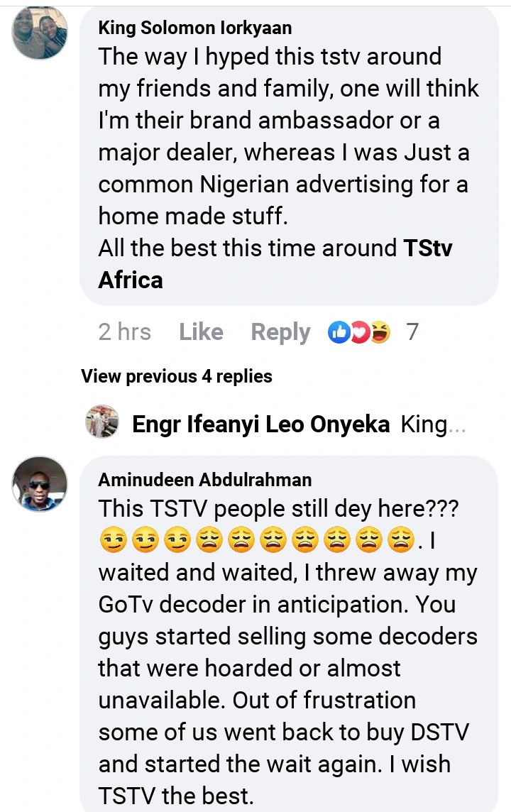Click the King Solomon Iorkyaan name
511x812 pixels.
pyautogui.click(x=194, y=28)
